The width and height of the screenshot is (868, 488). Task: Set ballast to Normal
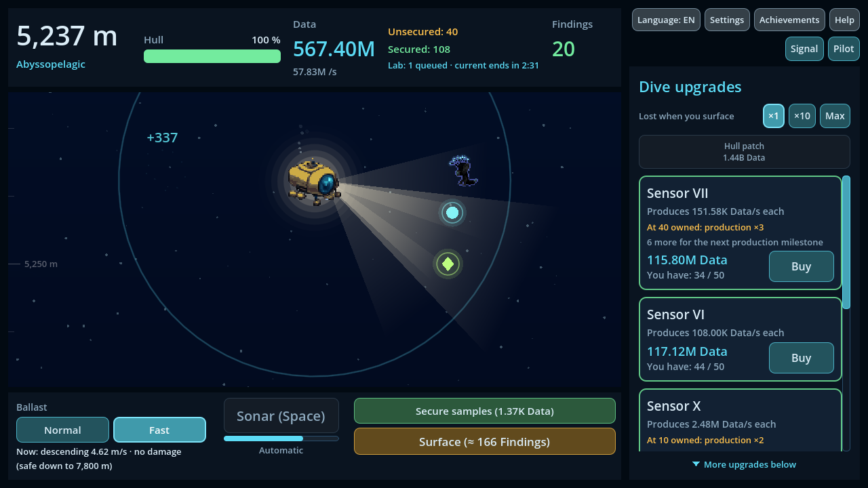click(x=62, y=430)
